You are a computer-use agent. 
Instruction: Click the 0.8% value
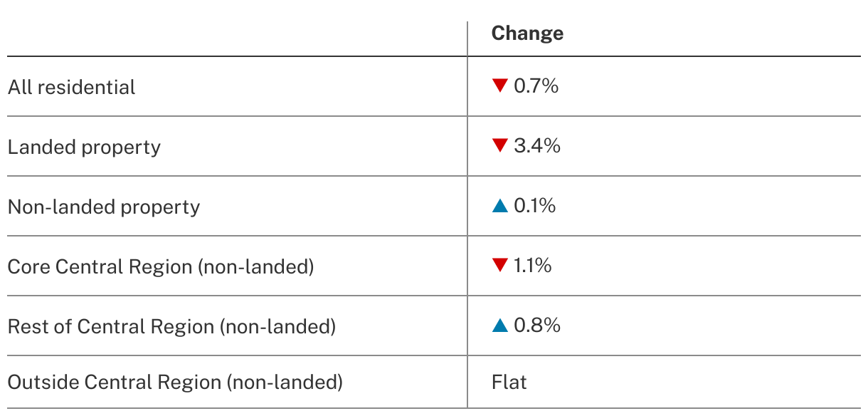click(537, 326)
